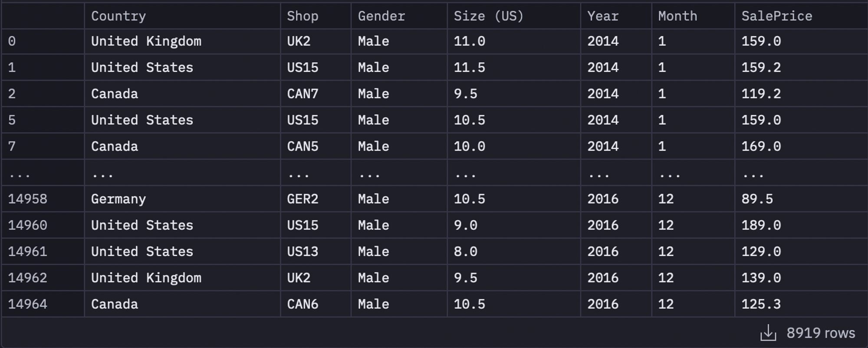Click the download table icon
This screenshot has width=868, height=348.
pyautogui.click(x=768, y=333)
